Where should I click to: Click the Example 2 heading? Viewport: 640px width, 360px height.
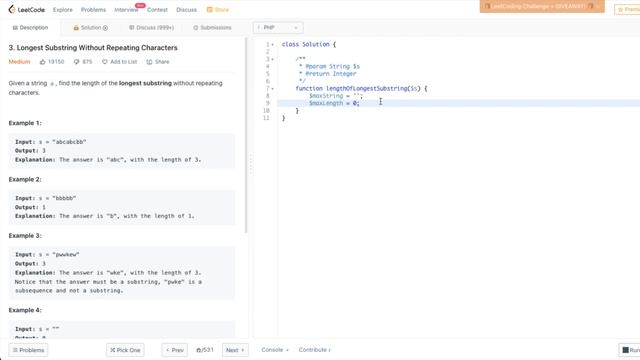pos(25,179)
